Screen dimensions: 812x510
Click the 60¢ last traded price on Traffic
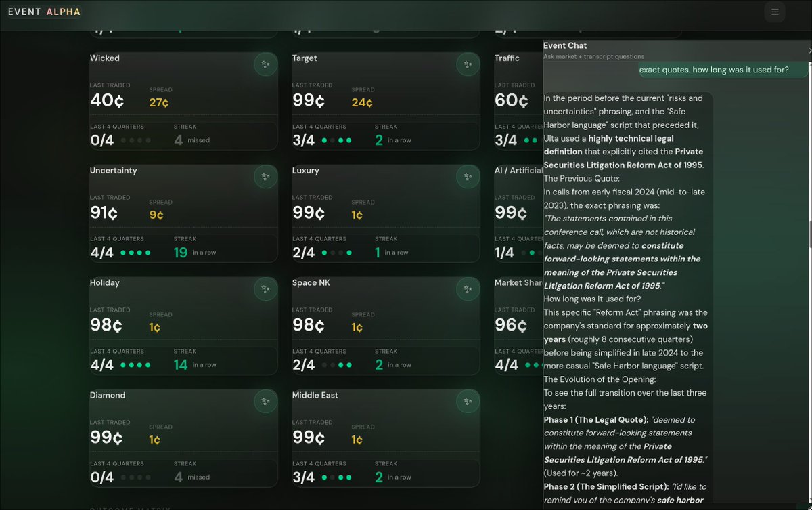click(512, 101)
